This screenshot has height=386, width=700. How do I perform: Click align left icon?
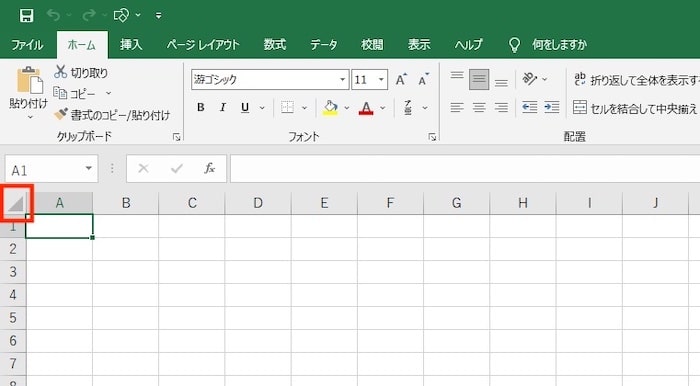[457, 108]
